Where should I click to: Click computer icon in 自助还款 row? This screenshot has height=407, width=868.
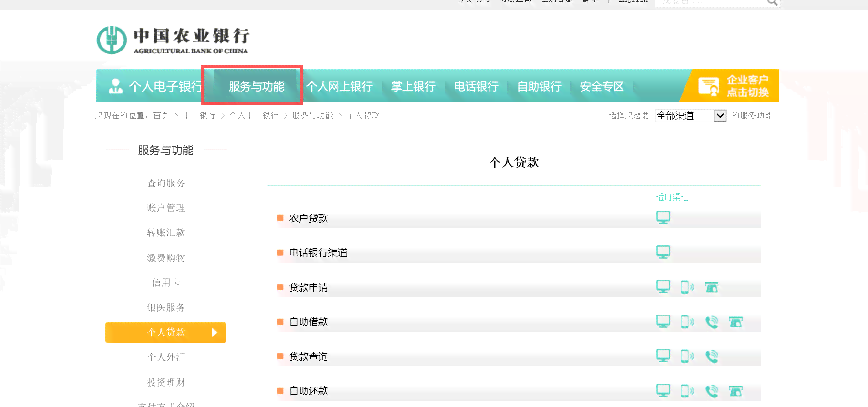point(663,390)
